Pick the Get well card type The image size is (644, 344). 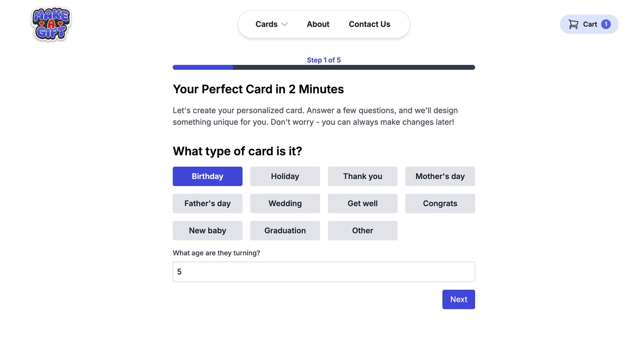362,203
